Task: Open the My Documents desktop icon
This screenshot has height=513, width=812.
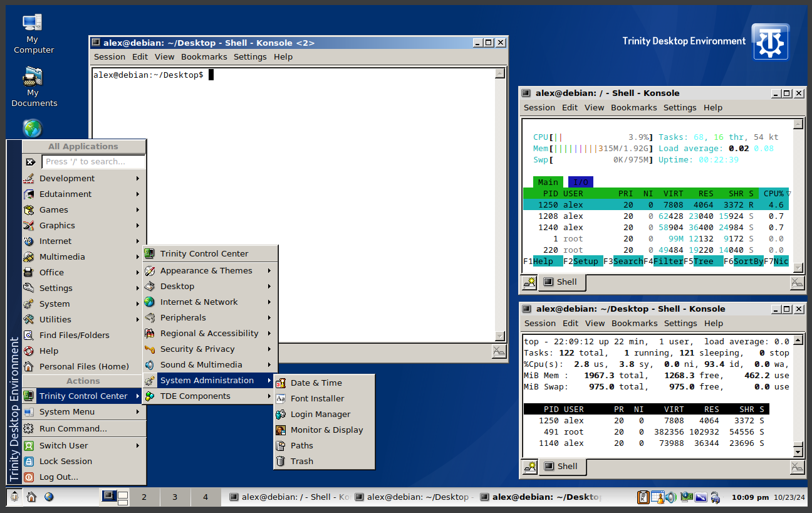Action: (x=33, y=78)
